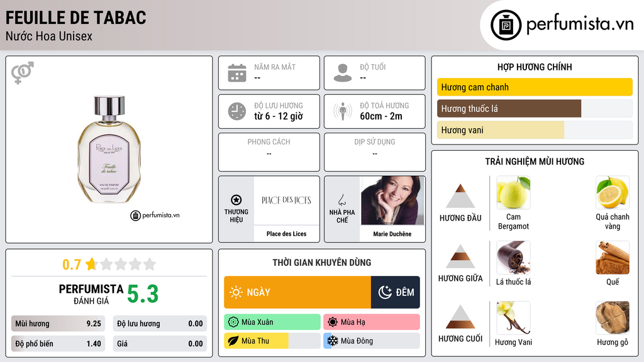Select the Mùa Thu season bar

pos(272,341)
